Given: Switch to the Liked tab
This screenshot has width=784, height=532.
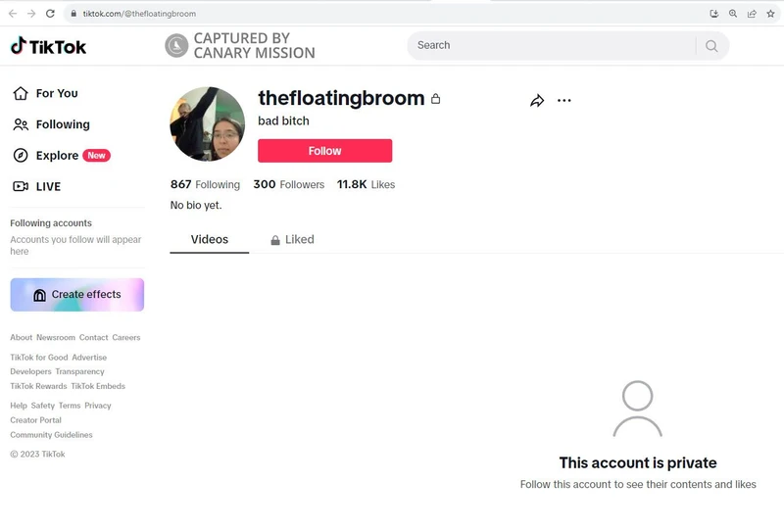Looking at the screenshot, I should [x=292, y=239].
